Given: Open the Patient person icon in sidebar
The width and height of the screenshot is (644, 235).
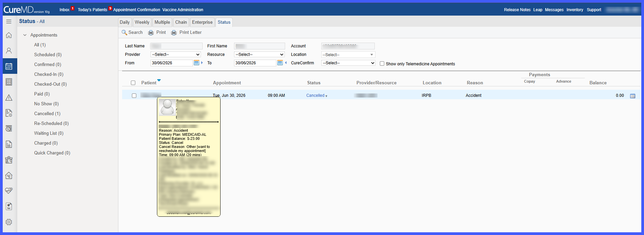Looking at the screenshot, I should pyautogui.click(x=9, y=51).
